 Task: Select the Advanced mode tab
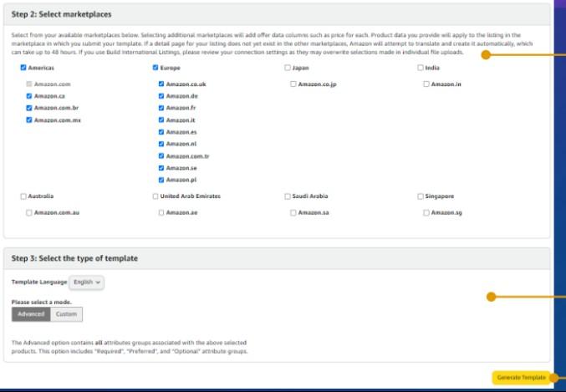[x=31, y=314]
